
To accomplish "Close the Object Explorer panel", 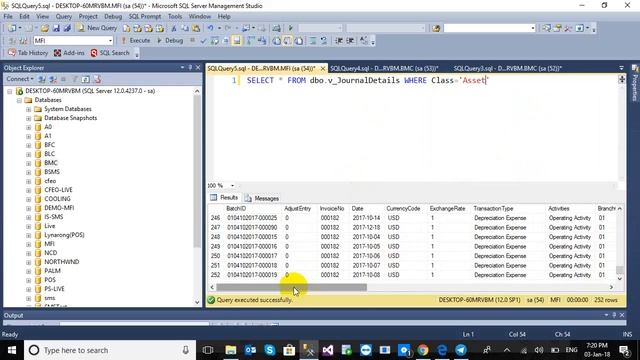I will click(198, 68).
